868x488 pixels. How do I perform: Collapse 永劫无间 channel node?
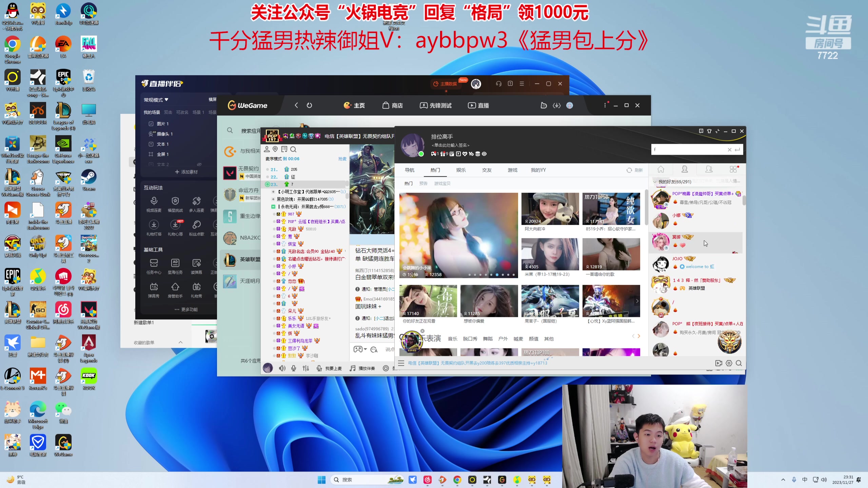coord(273,207)
